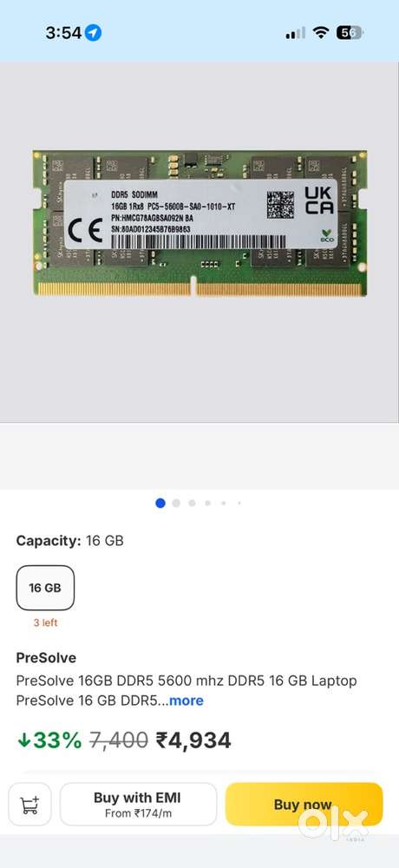
Task: Tap the QR code on RAM label
Action: pyautogui.click(x=280, y=205)
